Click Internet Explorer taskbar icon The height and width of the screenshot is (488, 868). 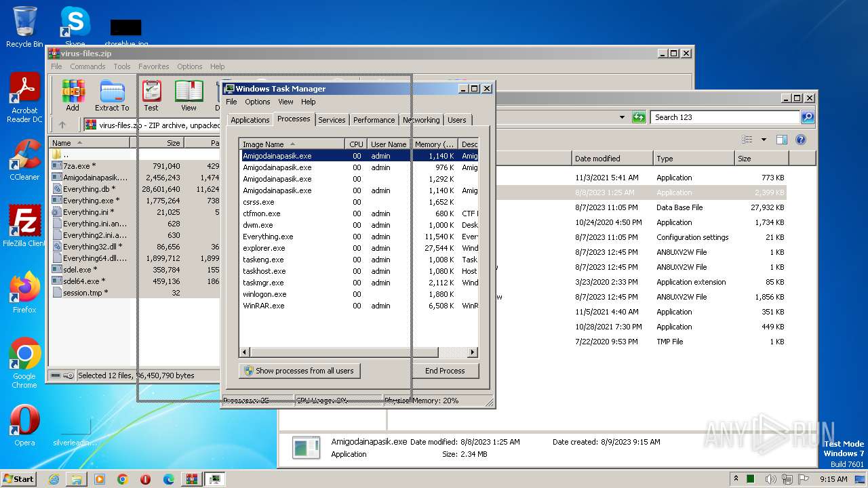coord(54,479)
